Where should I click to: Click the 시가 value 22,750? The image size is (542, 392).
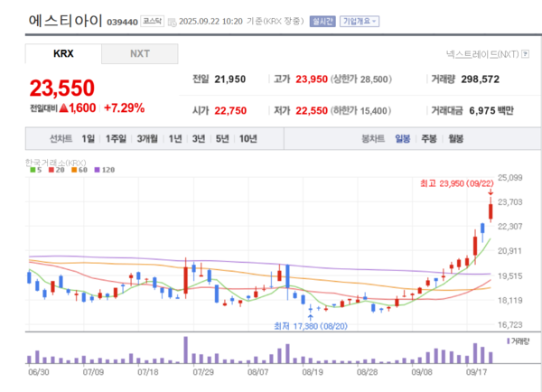[x=230, y=110]
